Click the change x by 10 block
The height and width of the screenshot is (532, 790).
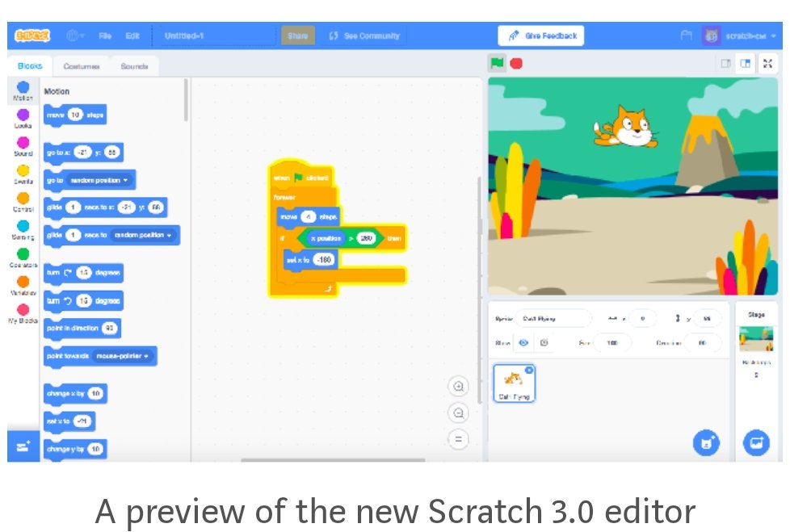76,394
